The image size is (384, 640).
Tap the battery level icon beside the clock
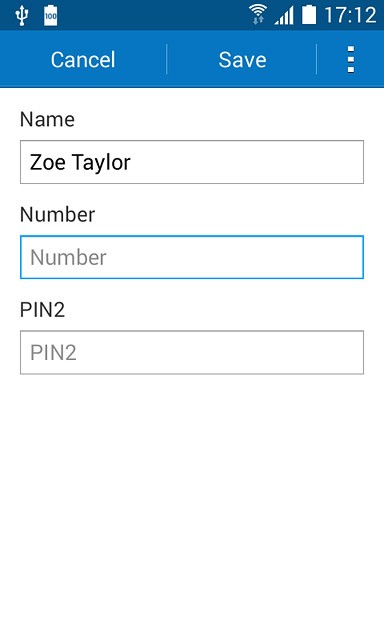(x=309, y=15)
